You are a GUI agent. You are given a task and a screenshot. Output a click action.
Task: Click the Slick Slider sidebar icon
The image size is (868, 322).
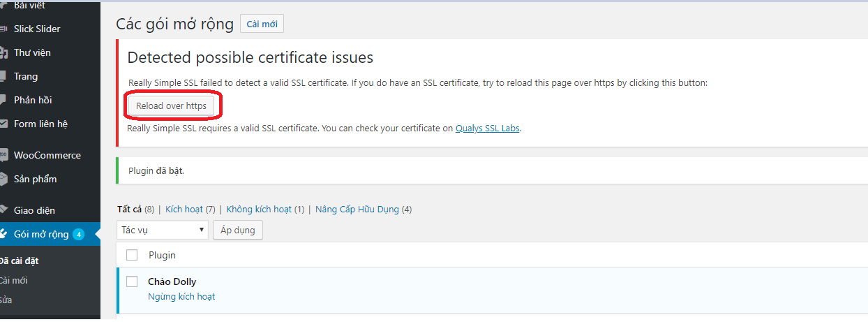coord(3,29)
